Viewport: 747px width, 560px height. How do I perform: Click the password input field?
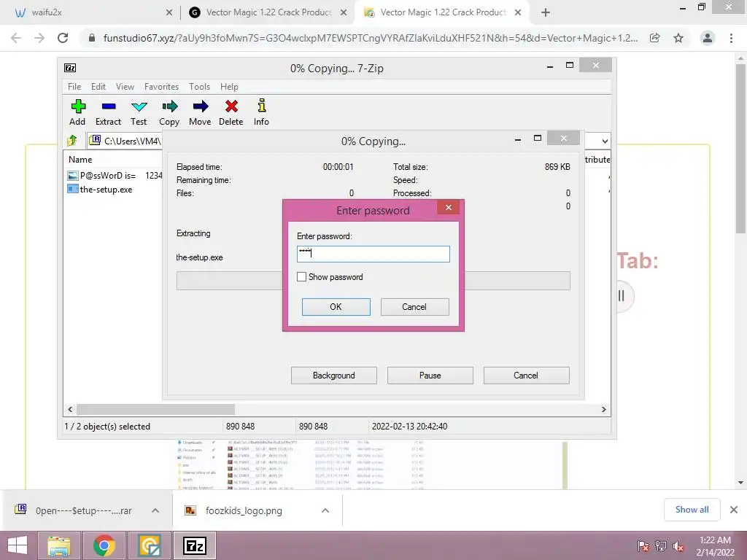373,254
